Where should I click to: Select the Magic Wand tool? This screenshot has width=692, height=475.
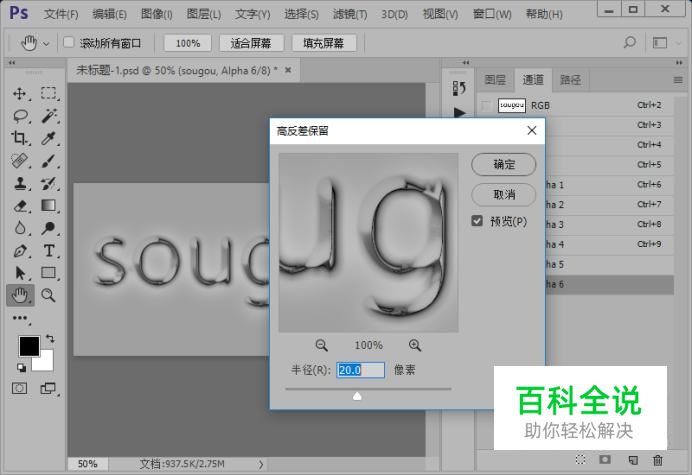(48, 116)
